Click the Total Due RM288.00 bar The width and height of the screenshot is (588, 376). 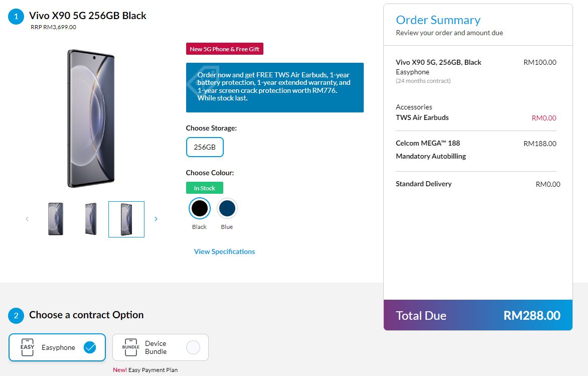pos(478,315)
